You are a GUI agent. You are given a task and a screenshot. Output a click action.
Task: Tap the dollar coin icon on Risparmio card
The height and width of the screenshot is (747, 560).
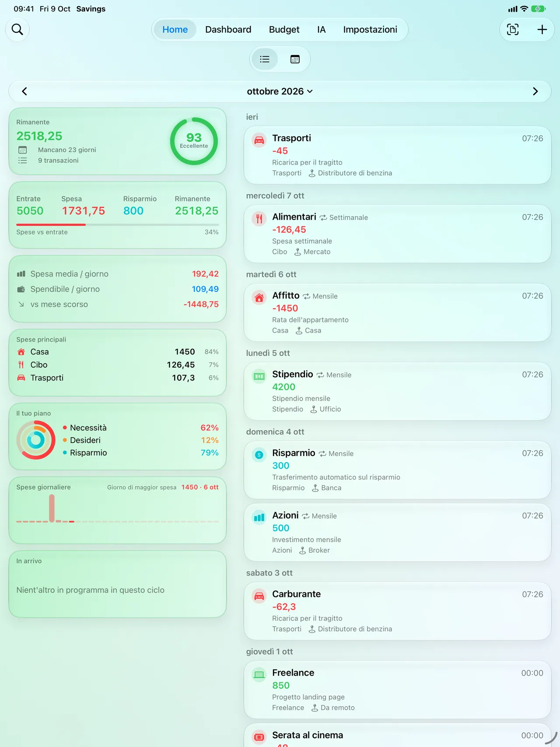(259, 455)
